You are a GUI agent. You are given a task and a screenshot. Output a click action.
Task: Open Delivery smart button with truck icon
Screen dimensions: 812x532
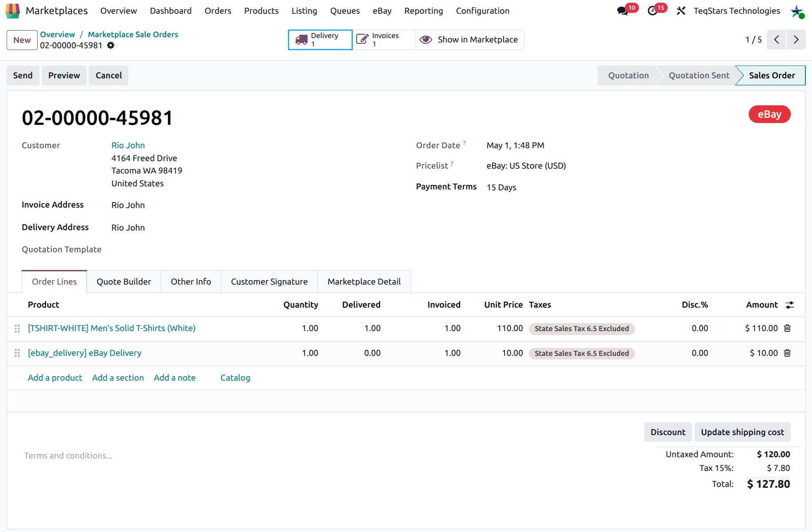(x=320, y=40)
